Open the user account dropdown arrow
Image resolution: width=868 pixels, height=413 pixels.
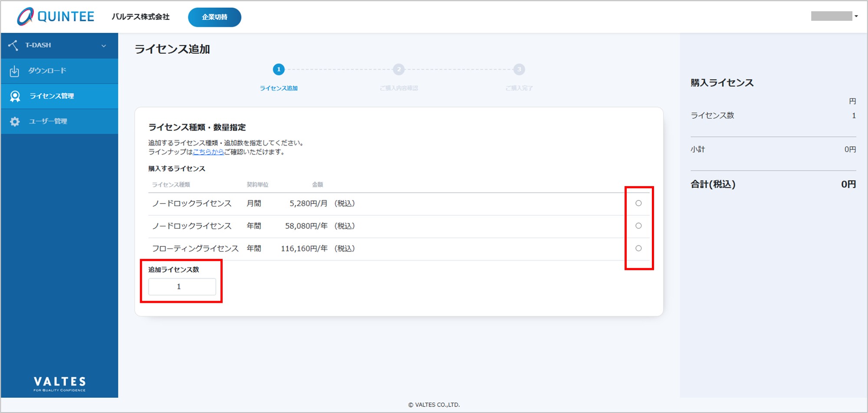click(856, 16)
